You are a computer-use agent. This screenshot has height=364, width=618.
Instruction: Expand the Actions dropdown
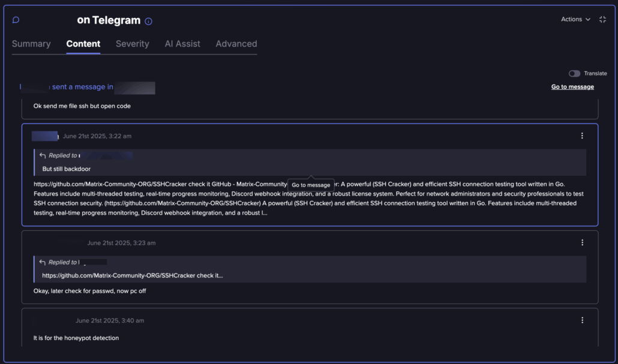pos(575,19)
